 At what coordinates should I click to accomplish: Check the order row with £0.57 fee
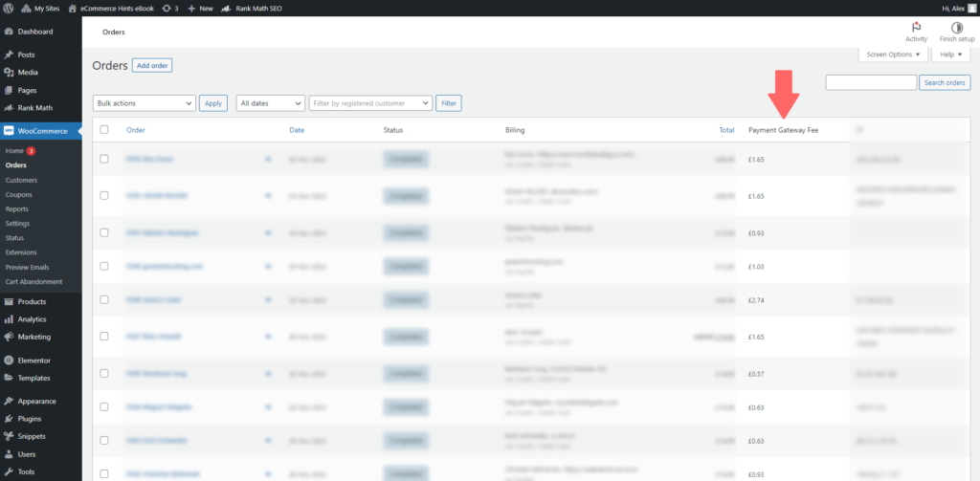(x=104, y=374)
